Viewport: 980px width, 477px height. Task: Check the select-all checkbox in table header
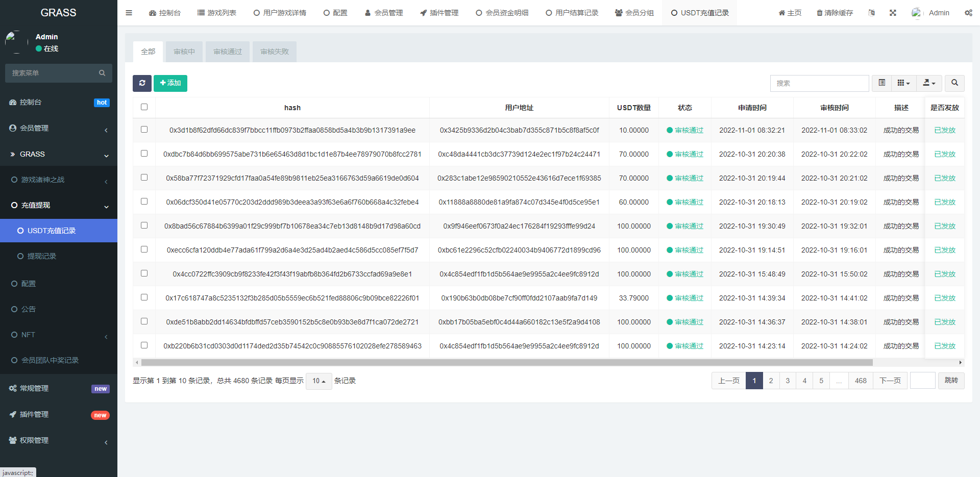144,107
